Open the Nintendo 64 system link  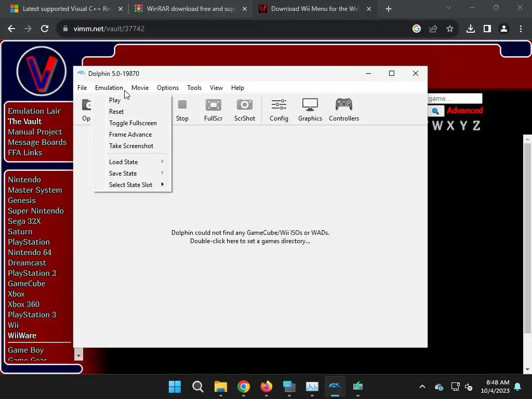[30, 252]
